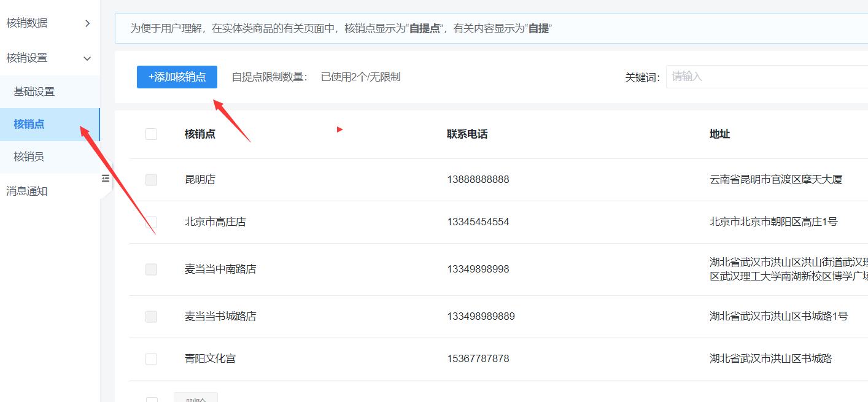This screenshot has width=868, height=402.
Task: Click phone number 13888888888
Action: 478,180
